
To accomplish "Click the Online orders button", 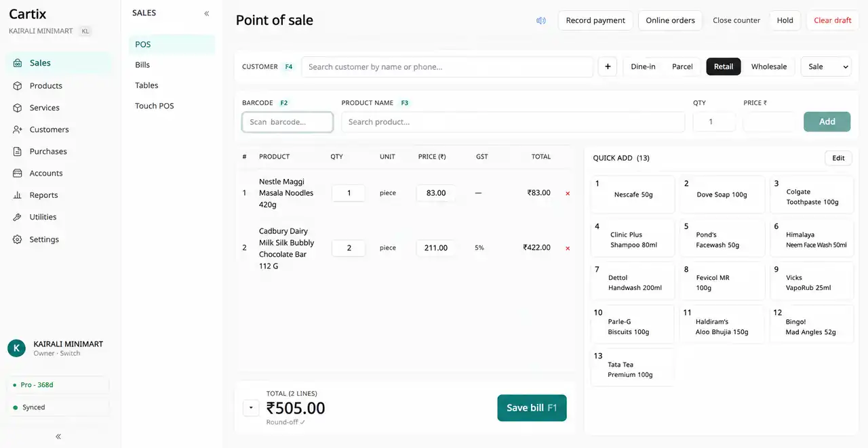I will [x=670, y=20].
